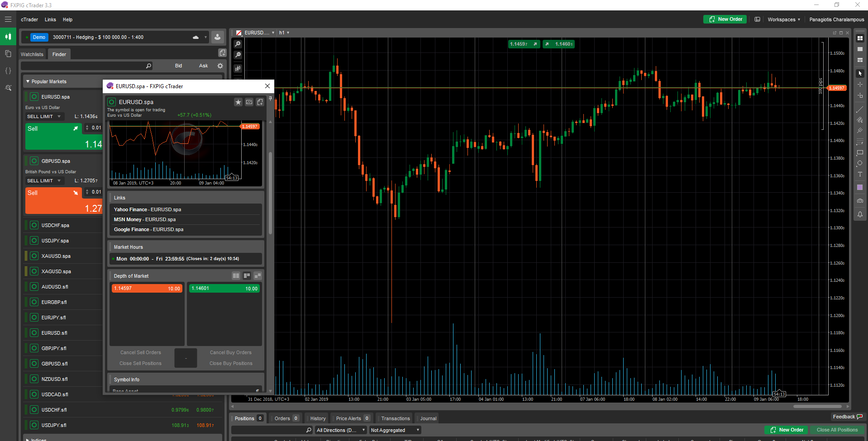Open the Trade section in left sidebar
Viewport: 868px width, 441px height.
tap(8, 37)
